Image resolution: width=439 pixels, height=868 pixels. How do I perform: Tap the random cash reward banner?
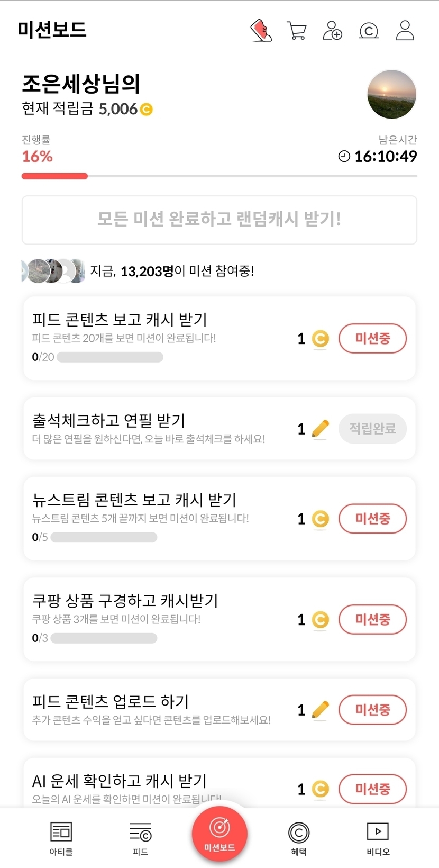click(219, 220)
